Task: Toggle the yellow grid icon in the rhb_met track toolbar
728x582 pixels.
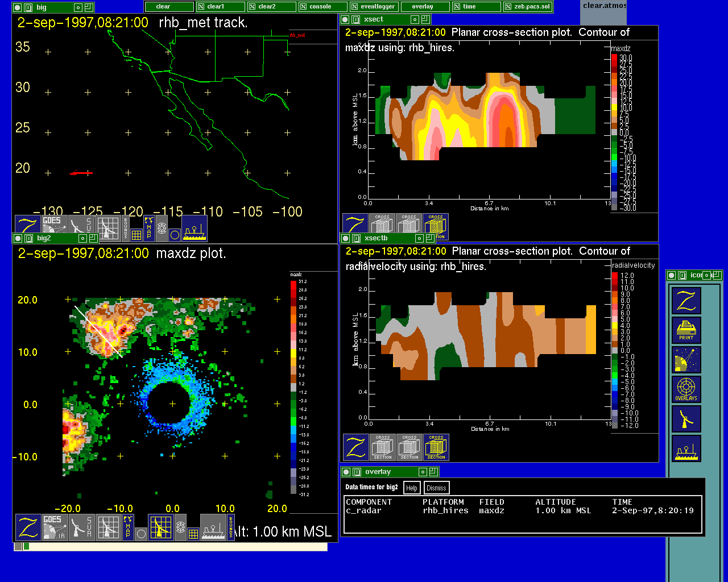Action: (136, 234)
